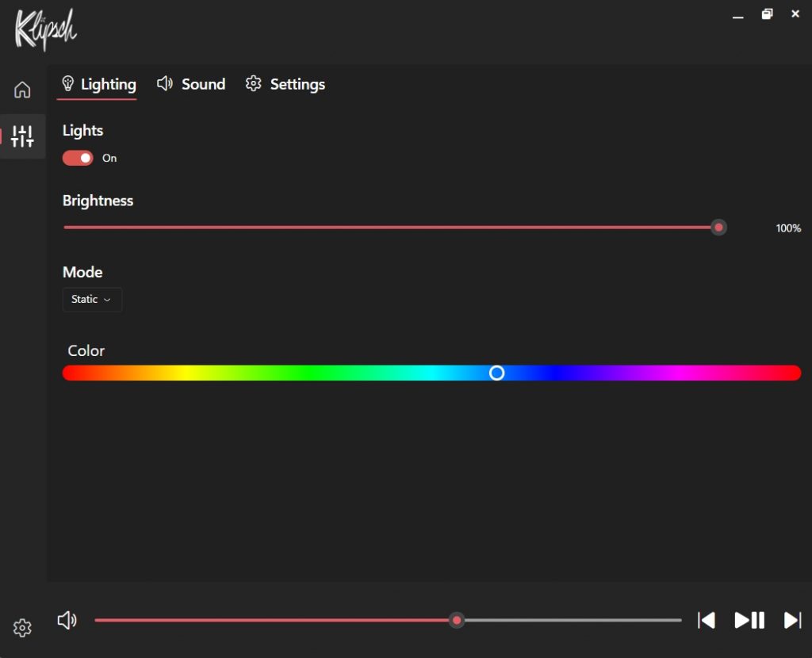Screen dimensions: 812x658
Task: Open the equalizer controls sidebar icon
Action: [22, 136]
